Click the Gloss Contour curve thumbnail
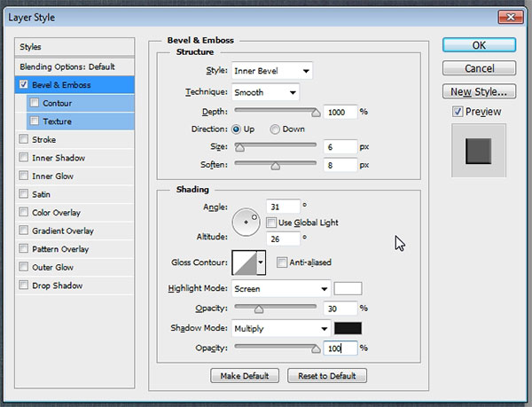Image resolution: width=532 pixels, height=407 pixels. coord(242,262)
